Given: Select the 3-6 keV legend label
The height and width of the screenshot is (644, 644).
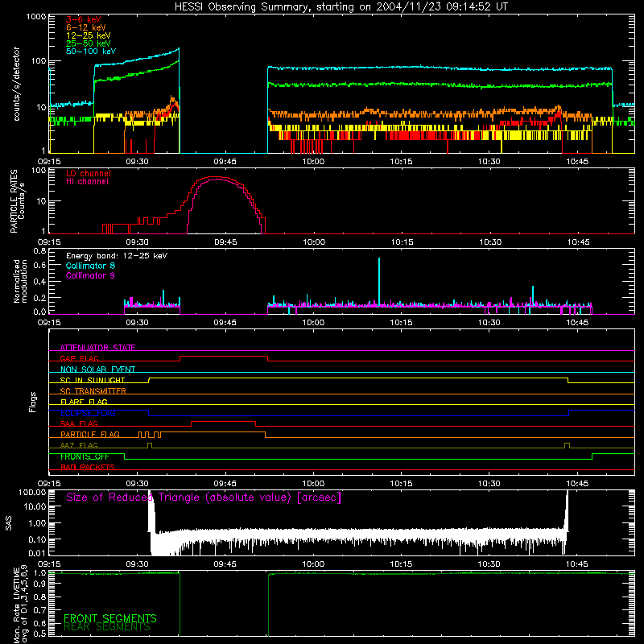Looking at the screenshot, I should point(84,19).
